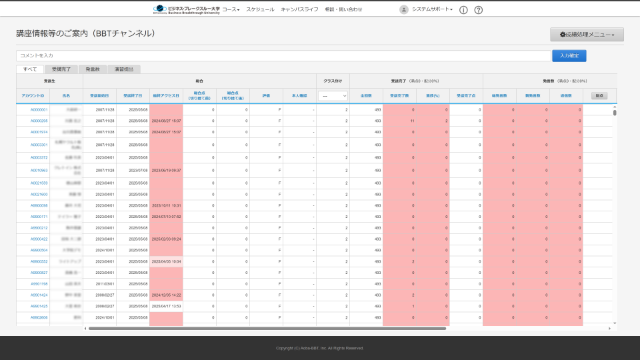Sort by the 氏名 column header
640x360 pixels.
pos(66,96)
